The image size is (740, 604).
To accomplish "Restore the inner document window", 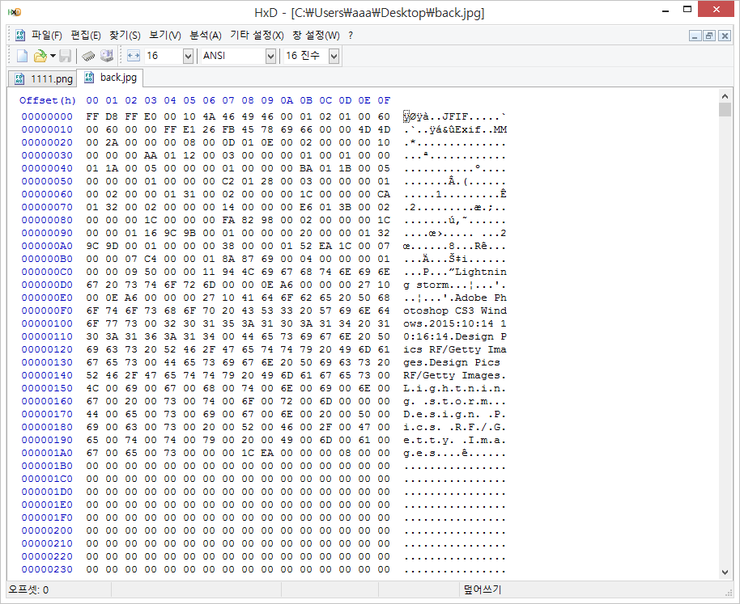I will pyautogui.click(x=709, y=35).
